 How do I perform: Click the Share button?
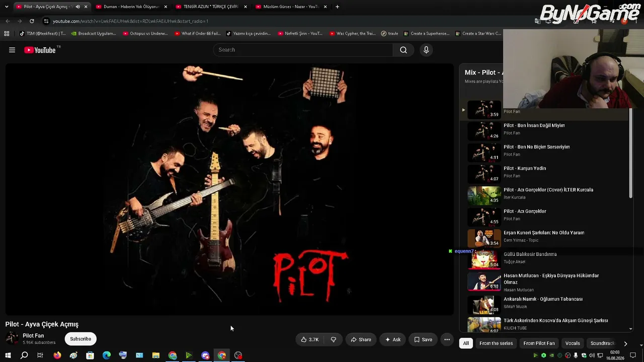[361, 339]
